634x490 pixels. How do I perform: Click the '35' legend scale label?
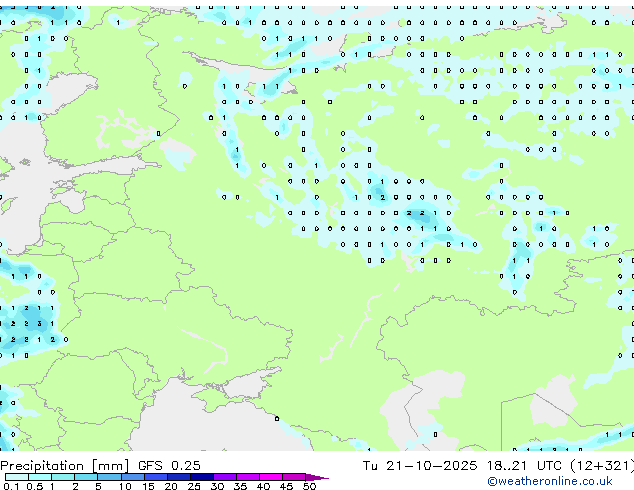[240, 486]
